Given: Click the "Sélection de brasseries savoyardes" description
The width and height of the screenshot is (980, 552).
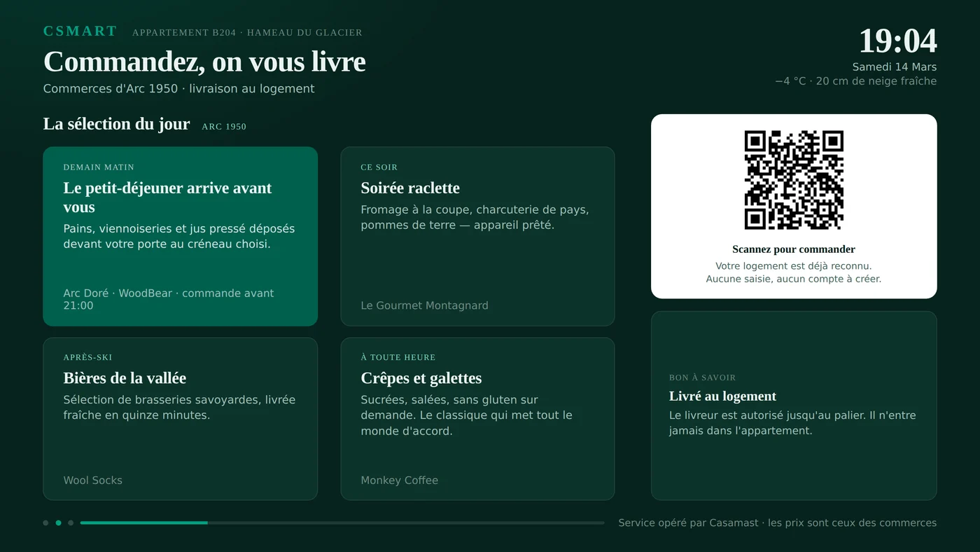Looking at the screenshot, I should [x=179, y=408].
